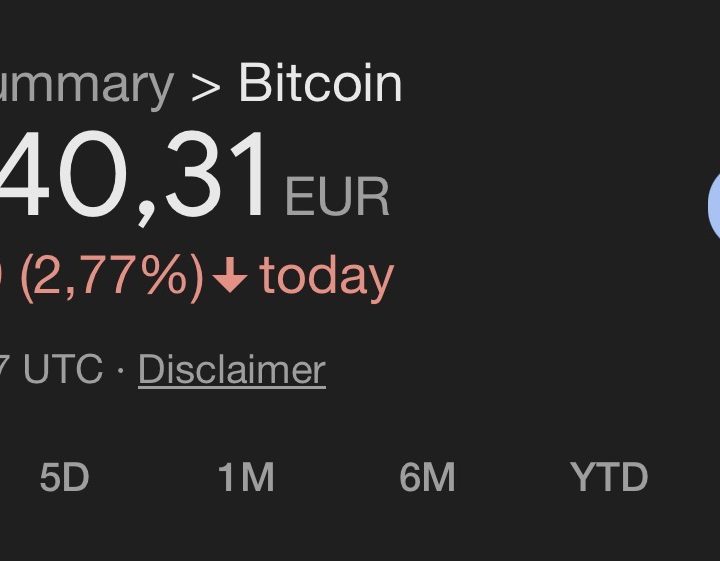
Task: Click the blue circular button at right edge
Action: [x=713, y=203]
